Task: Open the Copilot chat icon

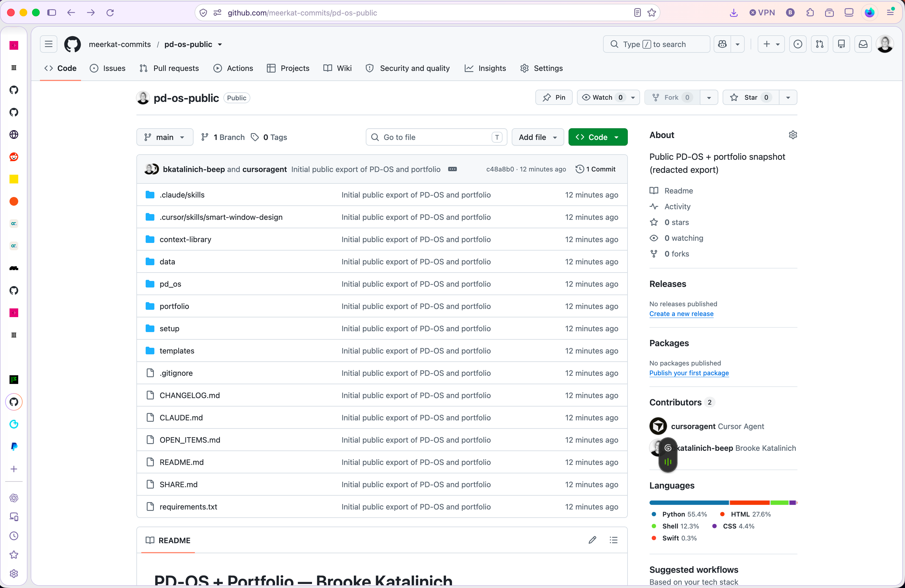Action: coord(722,45)
